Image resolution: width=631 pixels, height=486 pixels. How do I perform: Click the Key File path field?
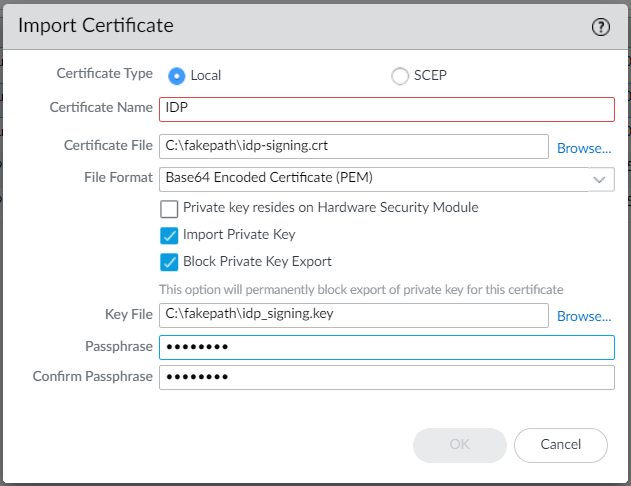(x=353, y=315)
